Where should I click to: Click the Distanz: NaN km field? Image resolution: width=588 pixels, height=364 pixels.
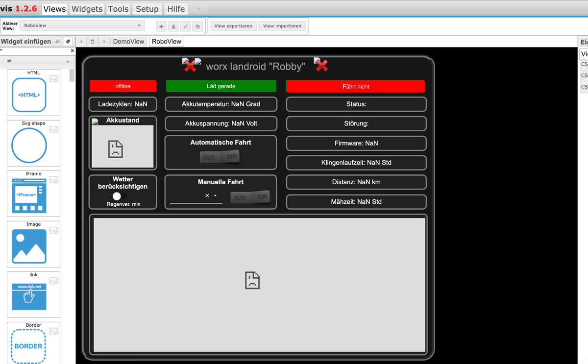(356, 182)
